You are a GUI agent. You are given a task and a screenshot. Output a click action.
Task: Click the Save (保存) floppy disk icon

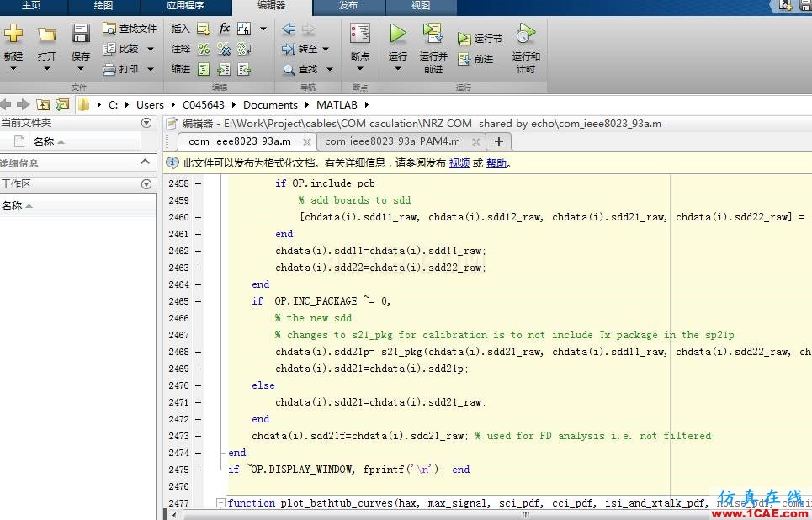(80, 33)
